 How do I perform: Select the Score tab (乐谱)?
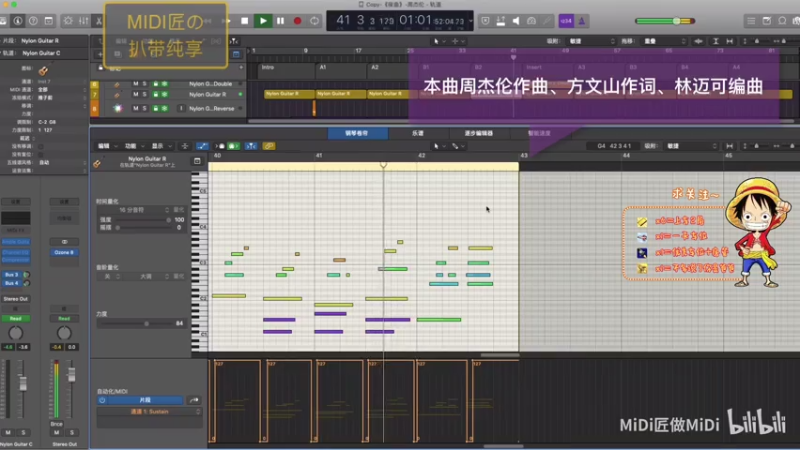tap(418, 133)
